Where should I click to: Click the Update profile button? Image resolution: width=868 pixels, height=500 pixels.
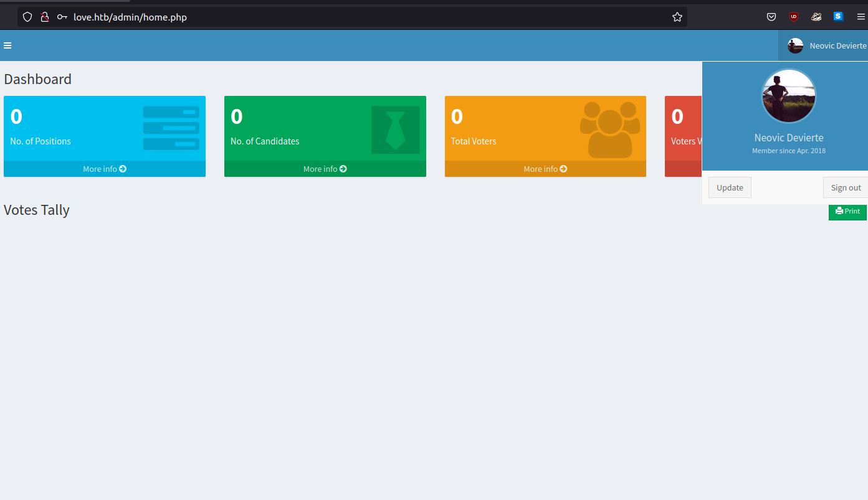pos(730,187)
